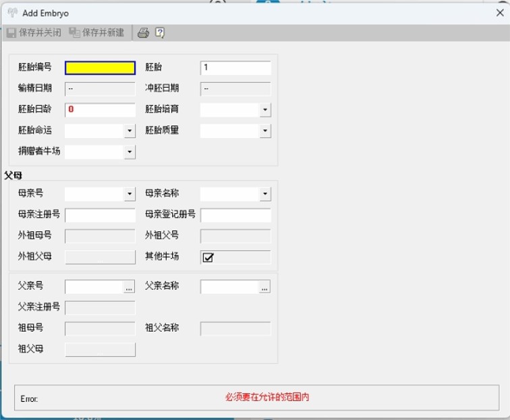Close the Add Embryo dialog window
Screen dimensions: 510x420
(500, 13)
